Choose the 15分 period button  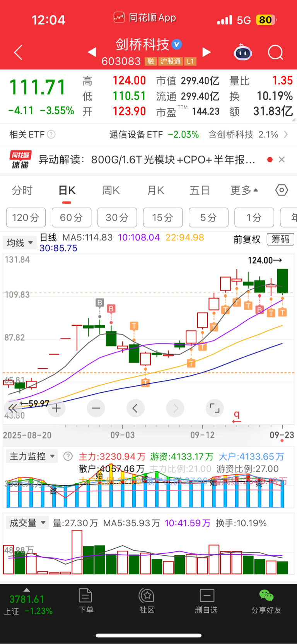(163, 217)
